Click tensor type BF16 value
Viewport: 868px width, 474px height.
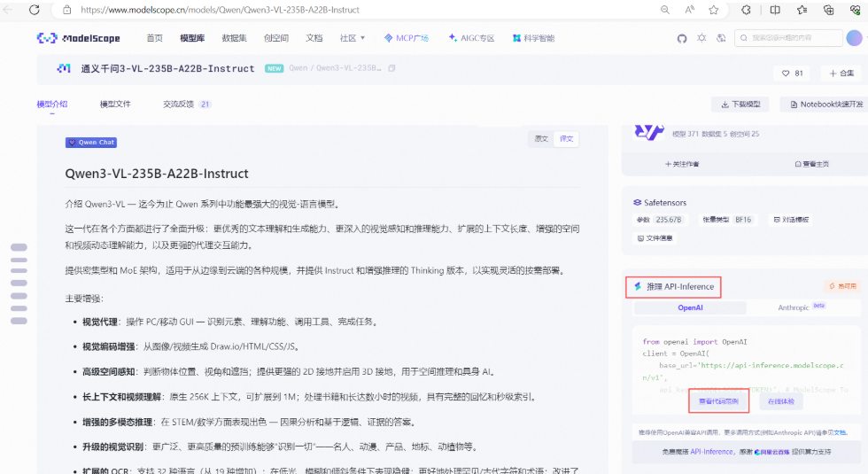coord(743,220)
